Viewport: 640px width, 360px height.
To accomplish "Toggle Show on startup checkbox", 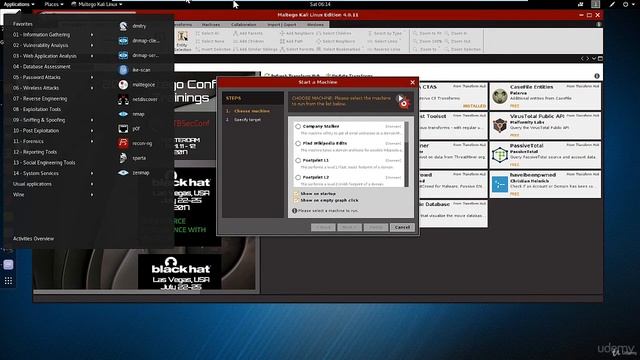I will pos(296,193).
